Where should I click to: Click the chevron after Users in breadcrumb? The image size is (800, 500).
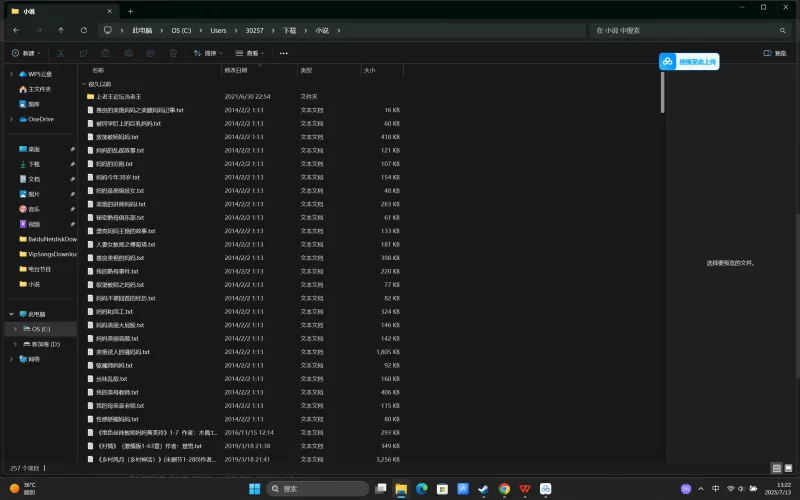pos(236,31)
